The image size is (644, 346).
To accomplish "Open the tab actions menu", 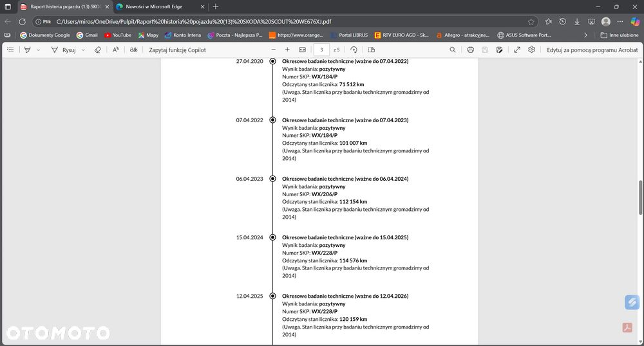I will (x=8, y=6).
